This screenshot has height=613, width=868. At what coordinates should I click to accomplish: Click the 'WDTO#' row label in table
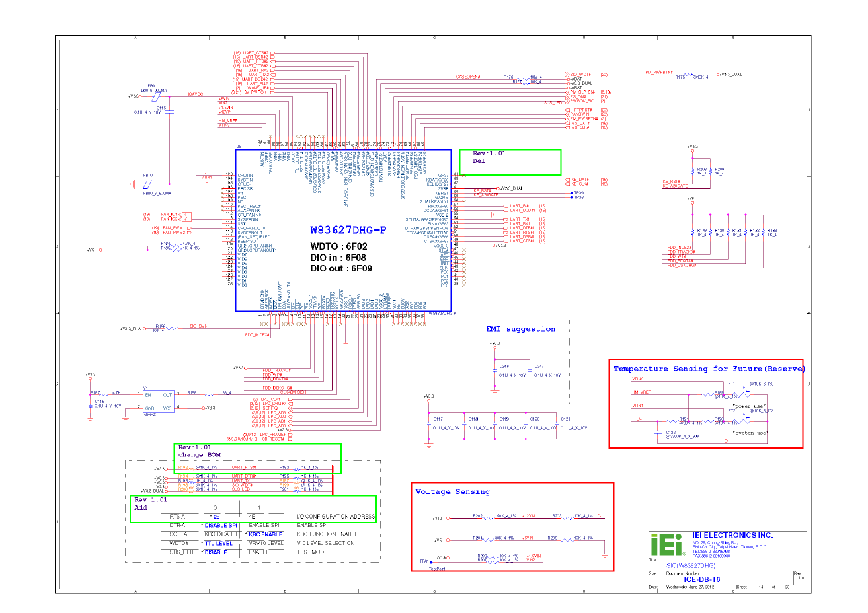coord(178,543)
